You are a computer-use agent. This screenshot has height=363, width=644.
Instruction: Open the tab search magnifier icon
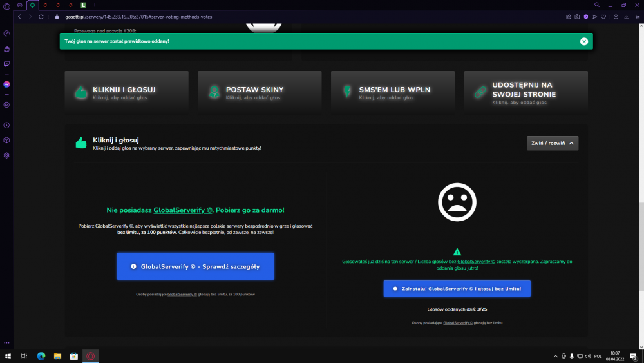597,5
